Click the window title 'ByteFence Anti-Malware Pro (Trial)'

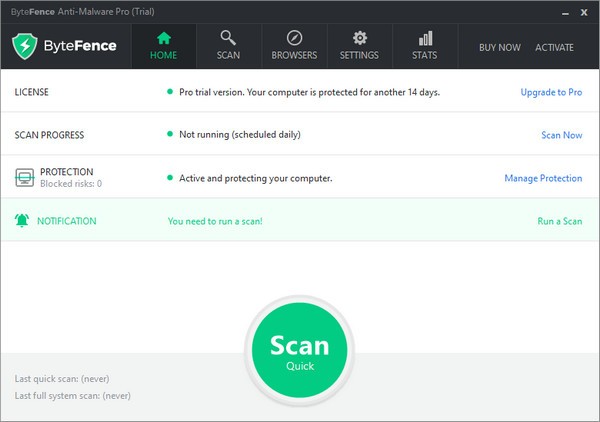(83, 12)
